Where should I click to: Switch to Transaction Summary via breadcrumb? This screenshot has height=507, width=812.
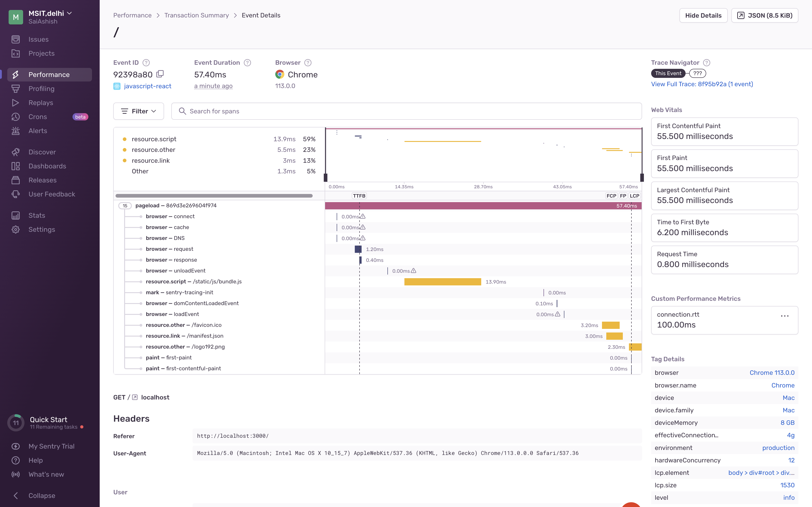pos(197,15)
